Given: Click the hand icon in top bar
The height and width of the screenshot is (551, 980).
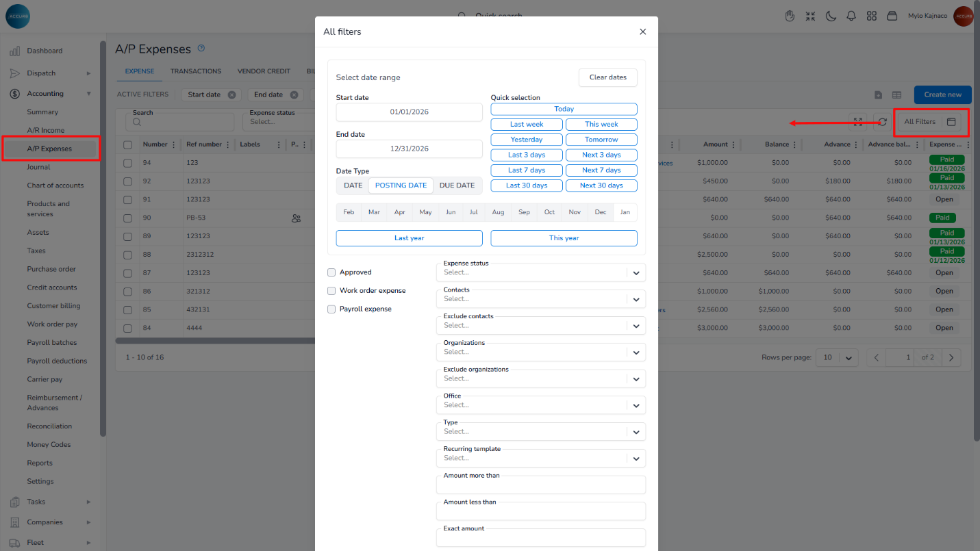Looking at the screenshot, I should click(x=790, y=16).
